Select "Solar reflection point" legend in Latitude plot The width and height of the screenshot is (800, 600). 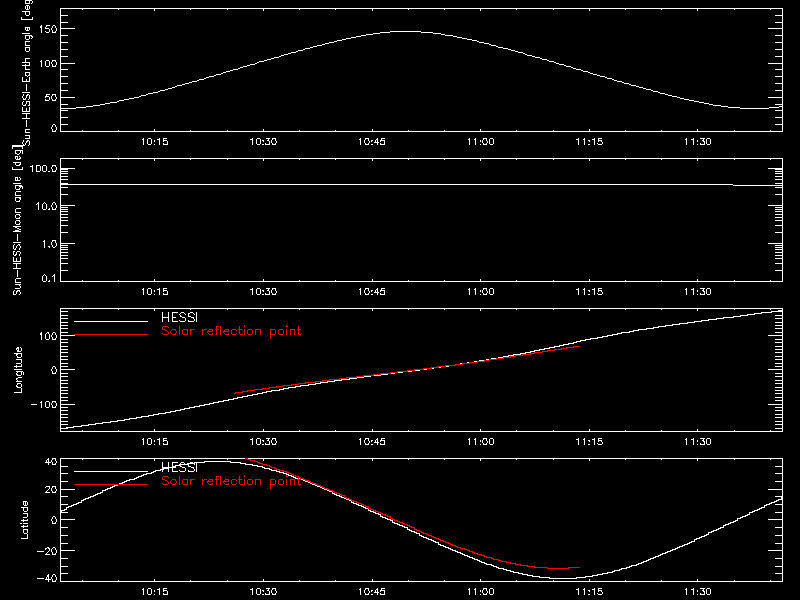pyautogui.click(x=231, y=481)
